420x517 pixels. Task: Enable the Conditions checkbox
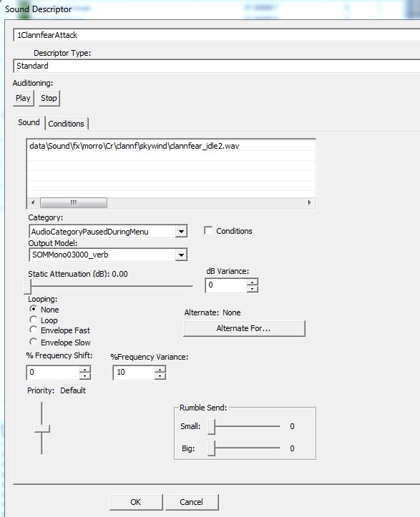click(208, 231)
